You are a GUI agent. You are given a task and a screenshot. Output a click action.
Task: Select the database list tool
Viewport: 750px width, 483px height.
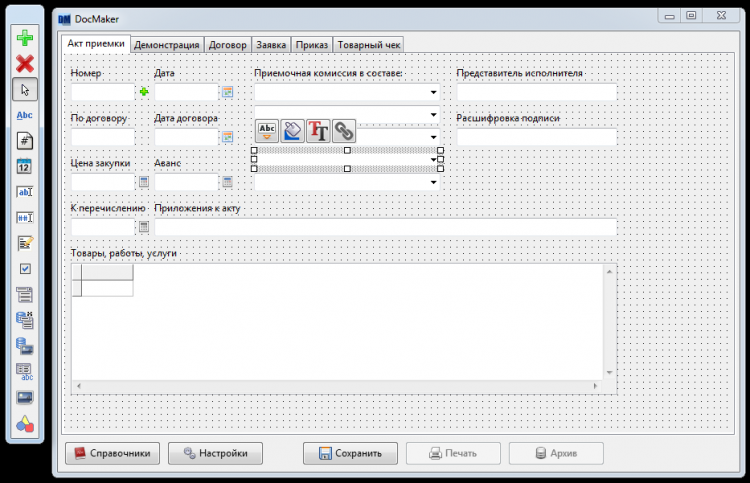25,320
